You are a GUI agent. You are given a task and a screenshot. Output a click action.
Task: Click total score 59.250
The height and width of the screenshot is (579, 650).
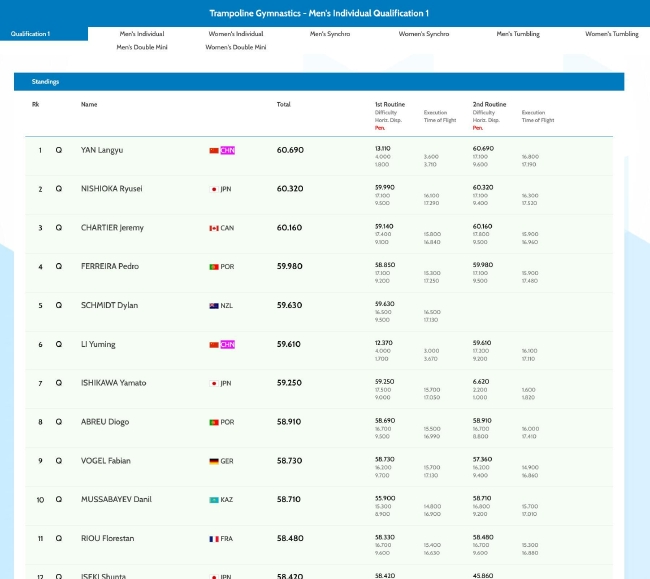(x=289, y=383)
